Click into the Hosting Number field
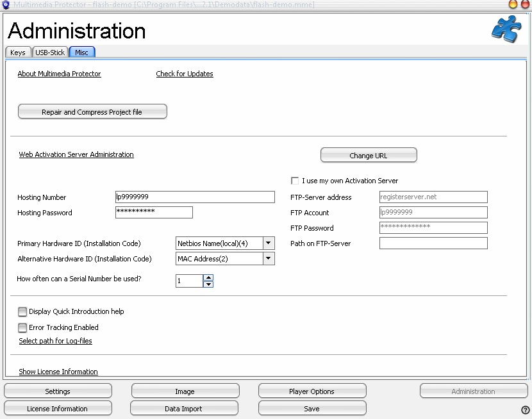 (x=195, y=197)
